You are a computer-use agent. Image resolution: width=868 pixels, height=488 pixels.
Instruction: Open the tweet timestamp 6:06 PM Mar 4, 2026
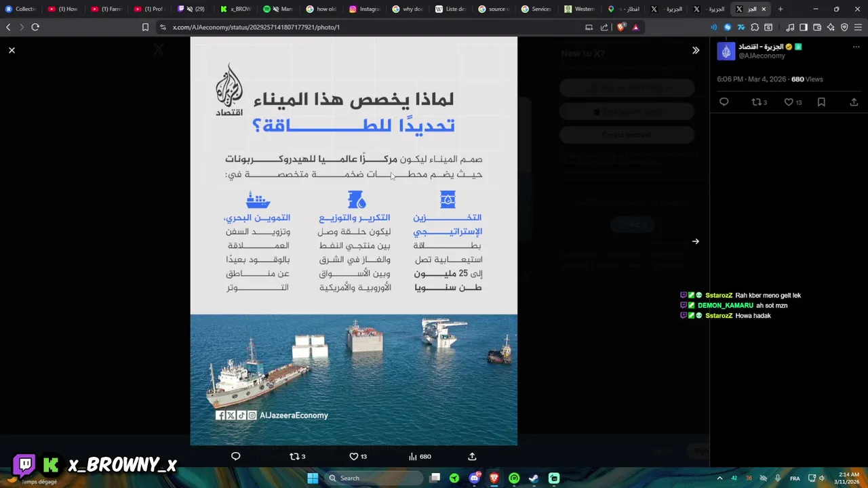[751, 79]
